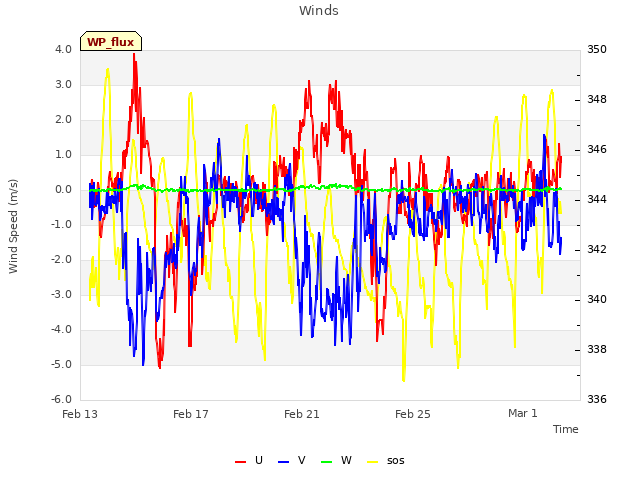Screen dimensions: 640x480
Task: Click the Mar 1 x-axis tick label
Action: coord(523,413)
